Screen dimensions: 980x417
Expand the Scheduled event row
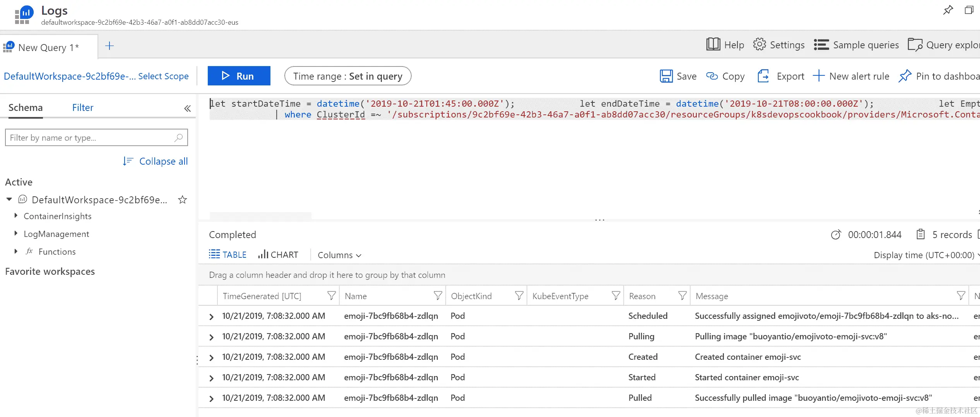[x=211, y=317]
